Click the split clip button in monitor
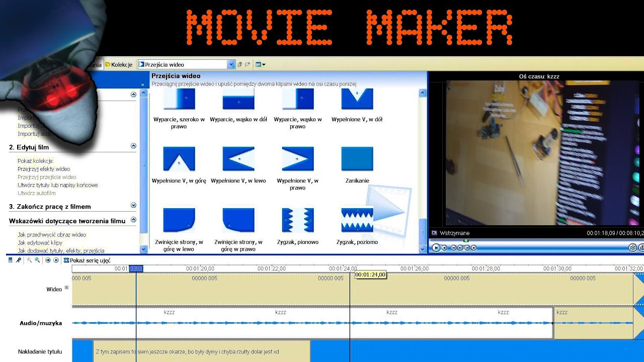This screenshot has width=644, height=362. [x=633, y=247]
